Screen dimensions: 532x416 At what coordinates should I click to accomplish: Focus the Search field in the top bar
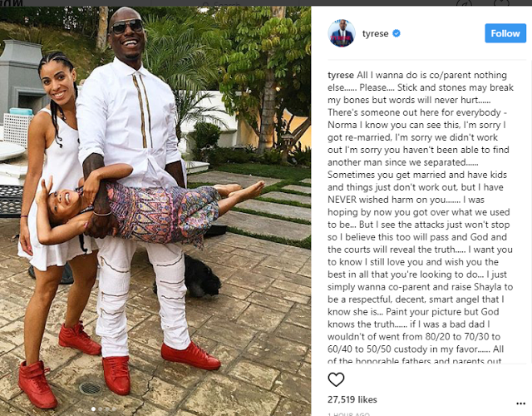[224, 3]
